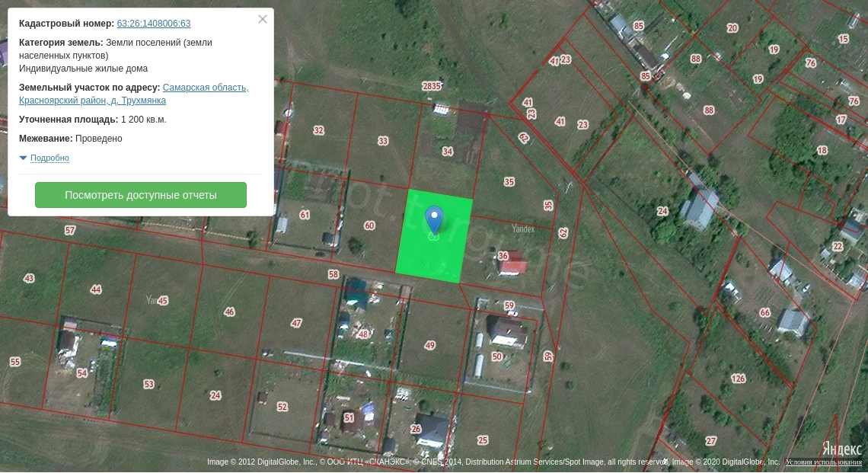Select parcel label 50 on the map
The height and width of the screenshot is (473, 868).
tap(496, 356)
